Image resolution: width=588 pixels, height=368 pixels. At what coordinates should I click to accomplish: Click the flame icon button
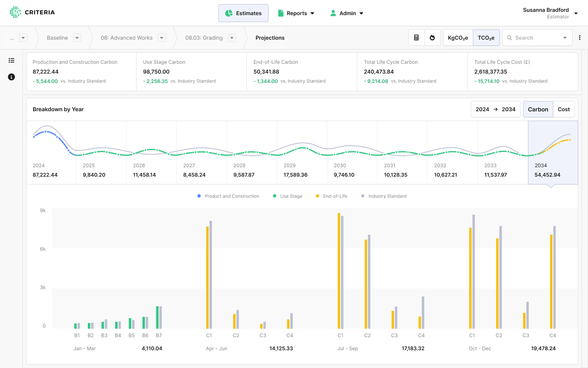click(432, 38)
